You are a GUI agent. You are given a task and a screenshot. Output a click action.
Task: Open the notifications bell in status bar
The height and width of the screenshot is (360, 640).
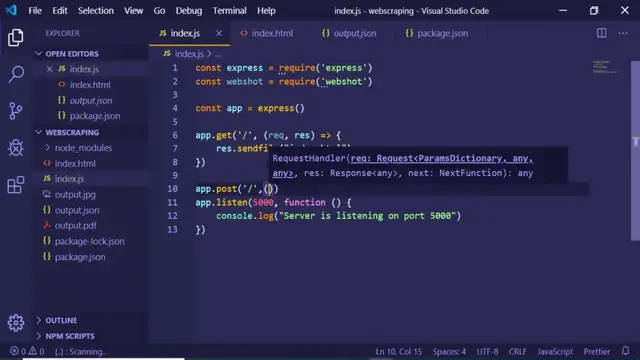click(x=625, y=351)
